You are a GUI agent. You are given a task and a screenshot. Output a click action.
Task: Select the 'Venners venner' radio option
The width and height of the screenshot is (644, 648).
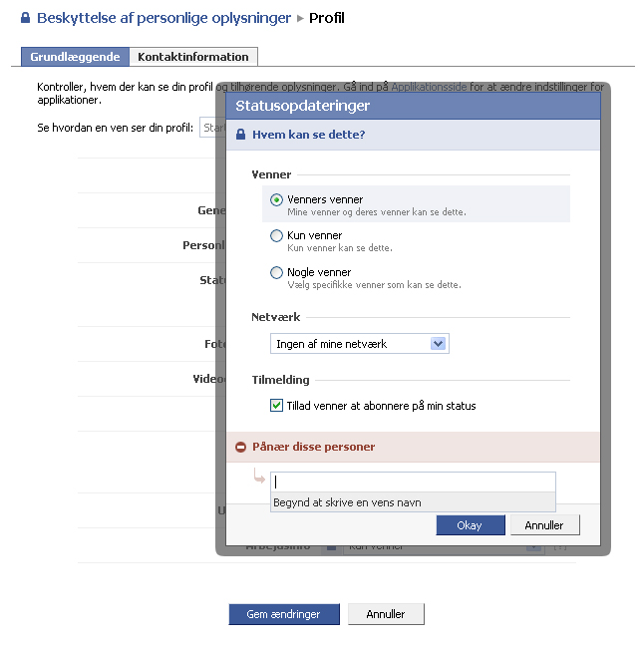click(277, 199)
